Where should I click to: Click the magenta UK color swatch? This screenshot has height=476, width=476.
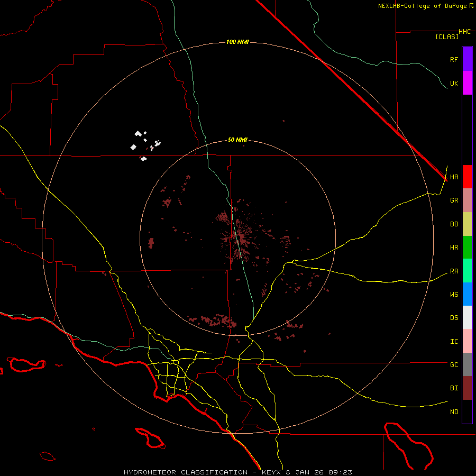(x=467, y=83)
